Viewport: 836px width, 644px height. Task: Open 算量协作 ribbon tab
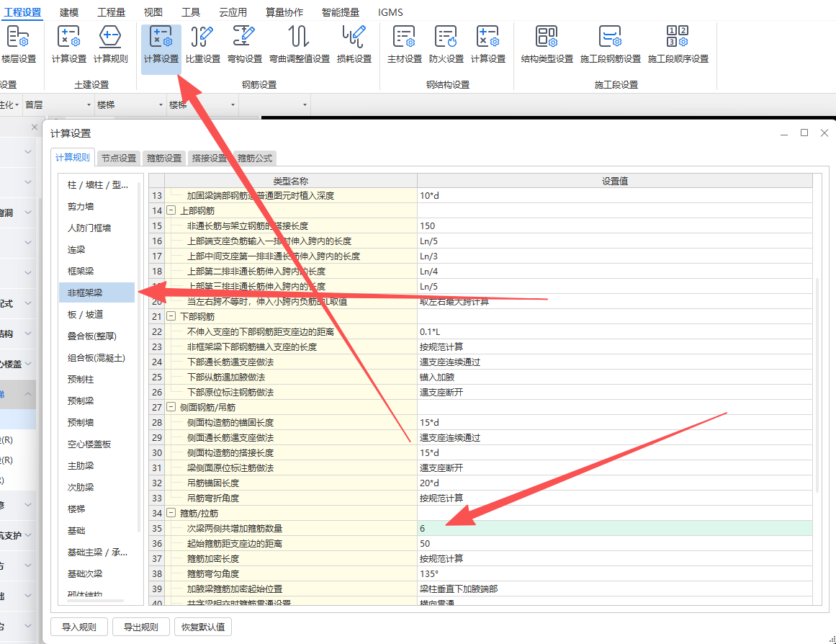284,12
